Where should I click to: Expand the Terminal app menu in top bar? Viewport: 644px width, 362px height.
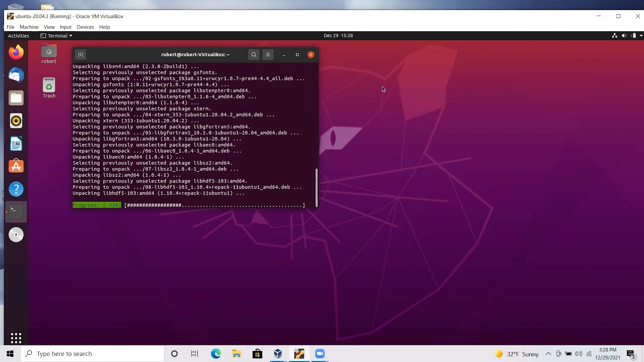click(x=56, y=36)
